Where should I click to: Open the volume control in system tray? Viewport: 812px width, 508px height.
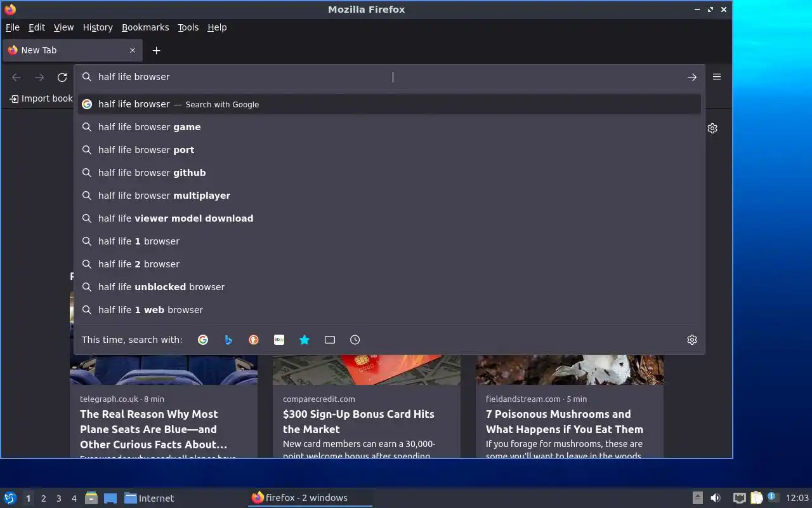(716, 498)
